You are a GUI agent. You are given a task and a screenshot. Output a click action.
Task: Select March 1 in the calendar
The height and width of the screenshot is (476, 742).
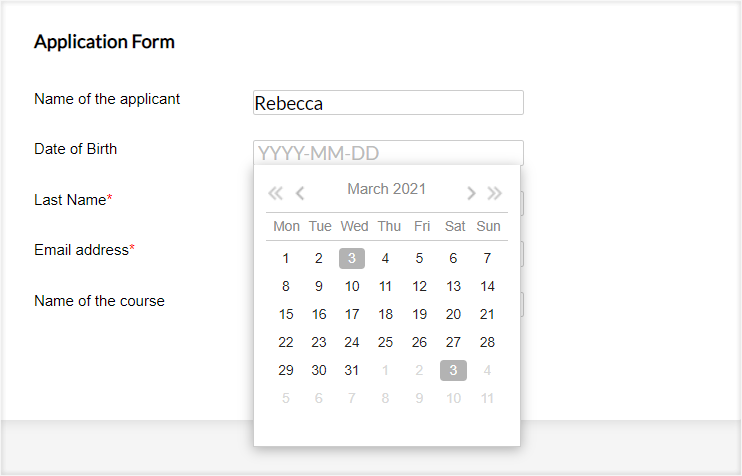(x=286, y=258)
